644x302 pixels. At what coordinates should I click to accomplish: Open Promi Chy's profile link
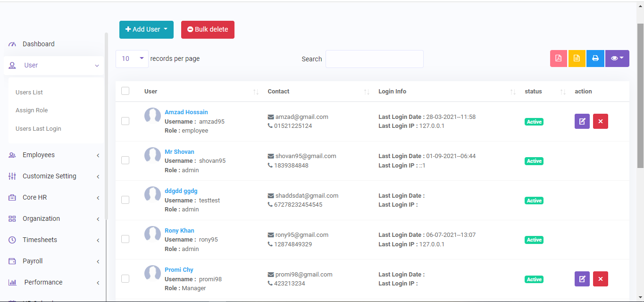pos(178,269)
